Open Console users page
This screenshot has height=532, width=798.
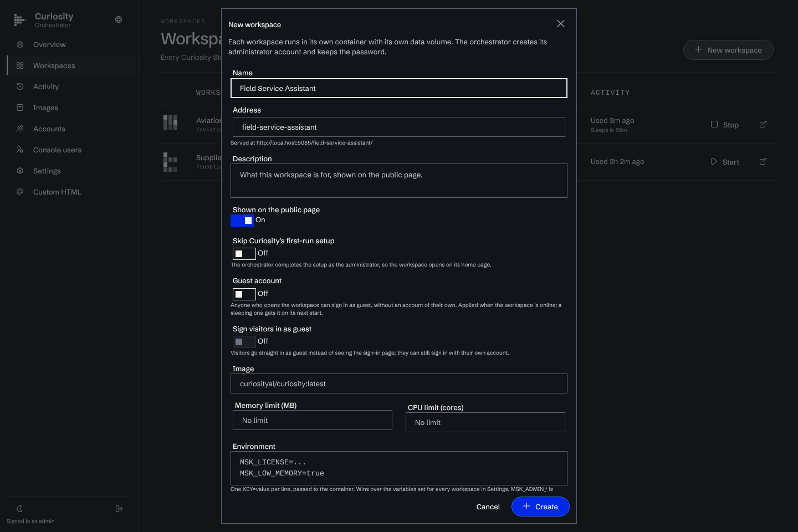pyautogui.click(x=71, y=150)
